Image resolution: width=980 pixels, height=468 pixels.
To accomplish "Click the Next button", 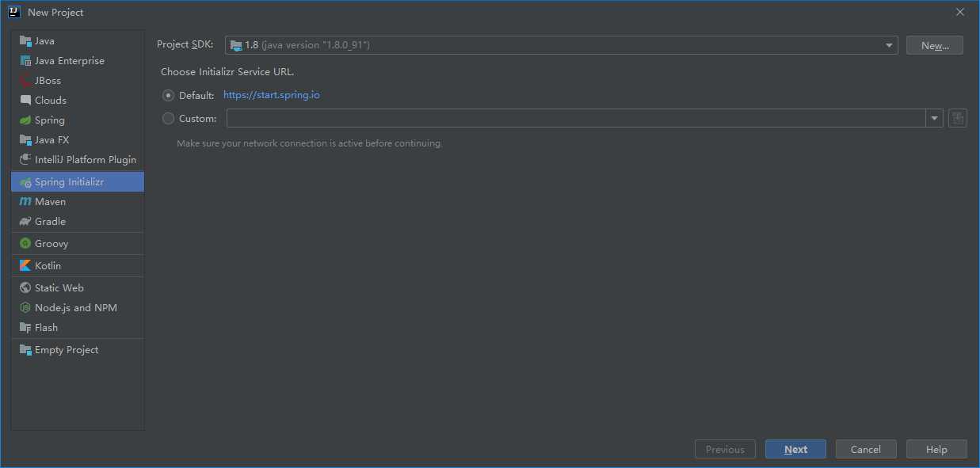I will (795, 449).
